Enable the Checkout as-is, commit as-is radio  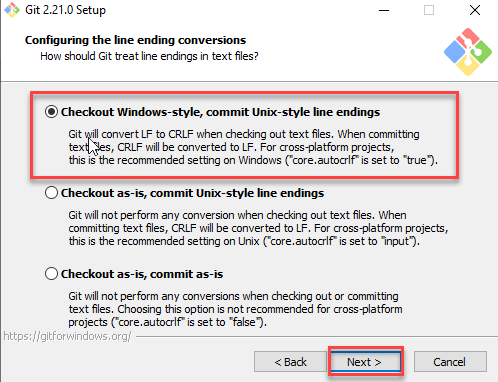pos(51,274)
